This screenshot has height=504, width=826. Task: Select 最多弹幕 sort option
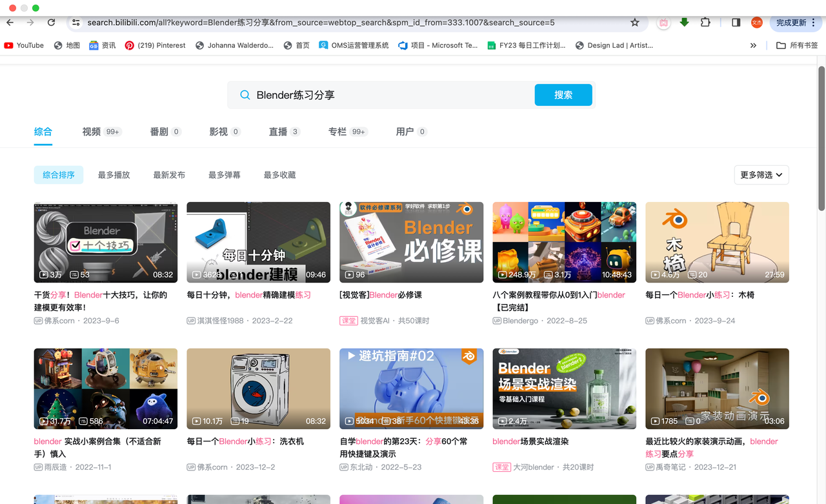click(225, 175)
